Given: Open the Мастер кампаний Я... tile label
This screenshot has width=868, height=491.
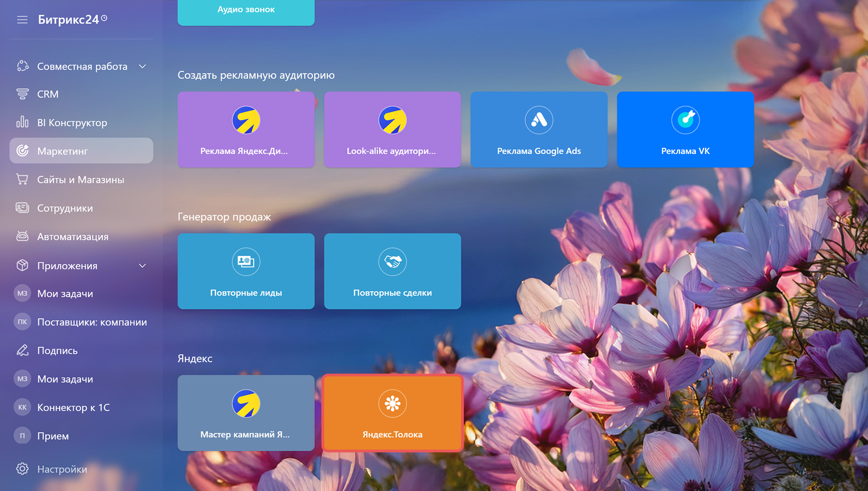Looking at the screenshot, I should click(x=245, y=434).
